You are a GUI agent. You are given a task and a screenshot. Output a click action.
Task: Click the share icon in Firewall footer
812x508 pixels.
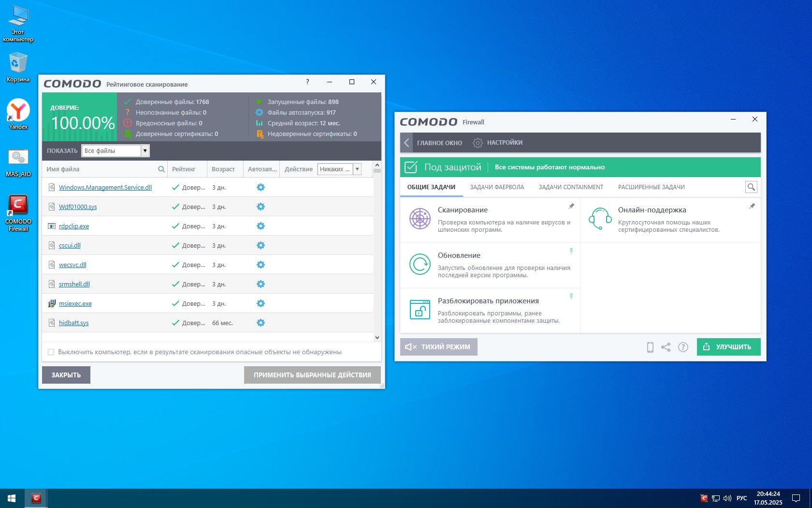[666, 347]
